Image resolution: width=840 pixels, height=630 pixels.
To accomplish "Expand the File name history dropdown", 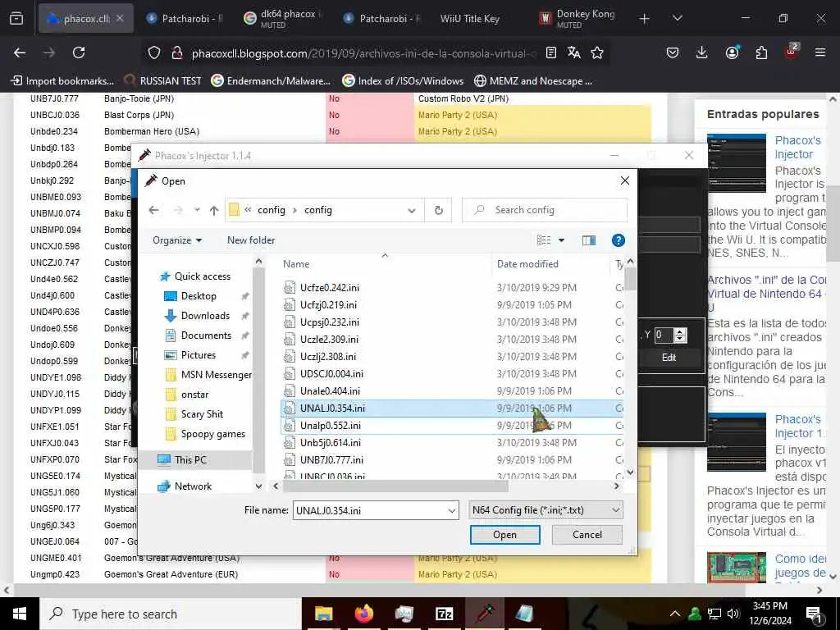I will coord(452,510).
